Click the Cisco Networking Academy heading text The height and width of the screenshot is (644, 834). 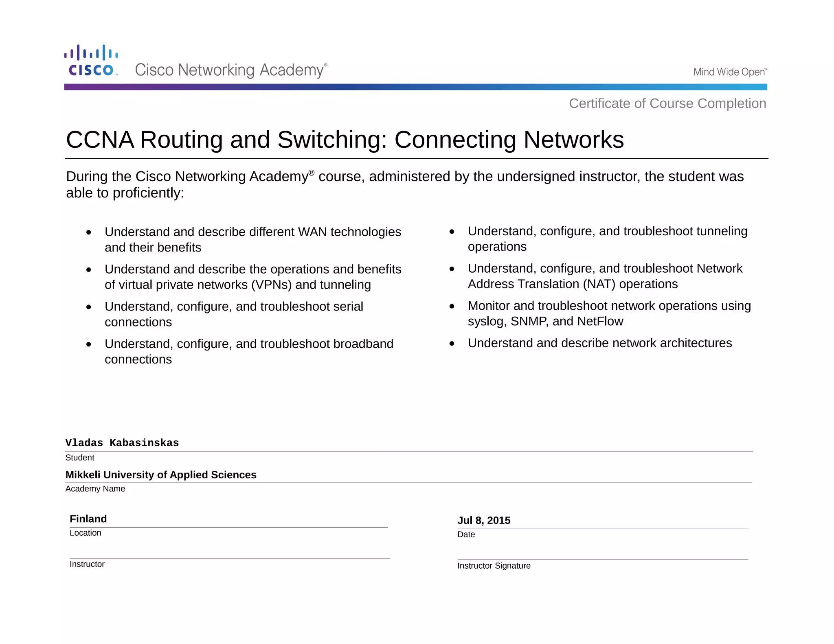tap(230, 70)
